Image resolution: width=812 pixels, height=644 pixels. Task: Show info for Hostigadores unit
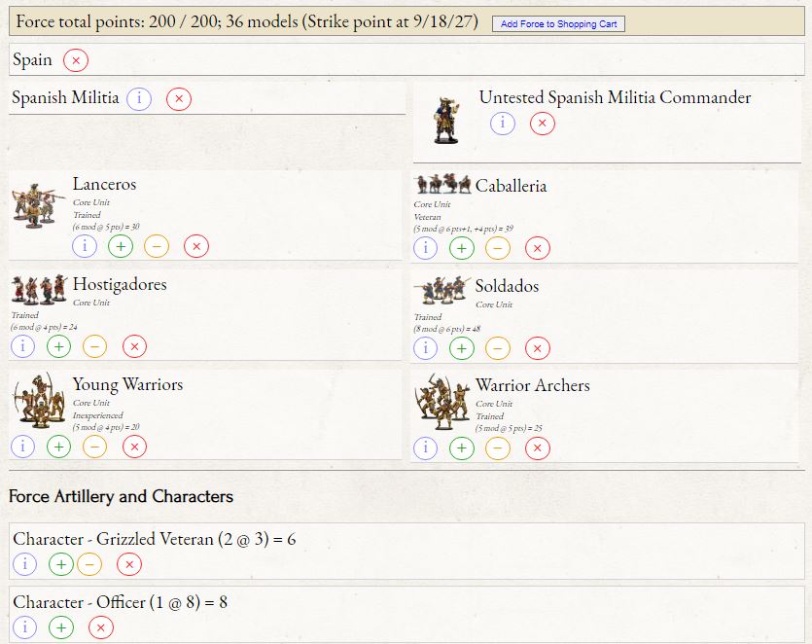(x=23, y=346)
